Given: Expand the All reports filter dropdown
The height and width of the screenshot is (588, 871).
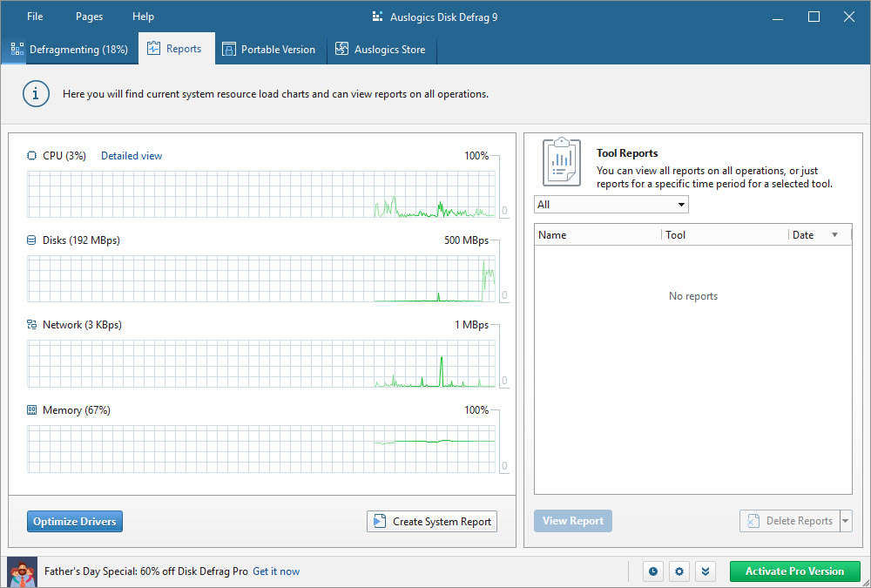Looking at the screenshot, I should pyautogui.click(x=611, y=205).
